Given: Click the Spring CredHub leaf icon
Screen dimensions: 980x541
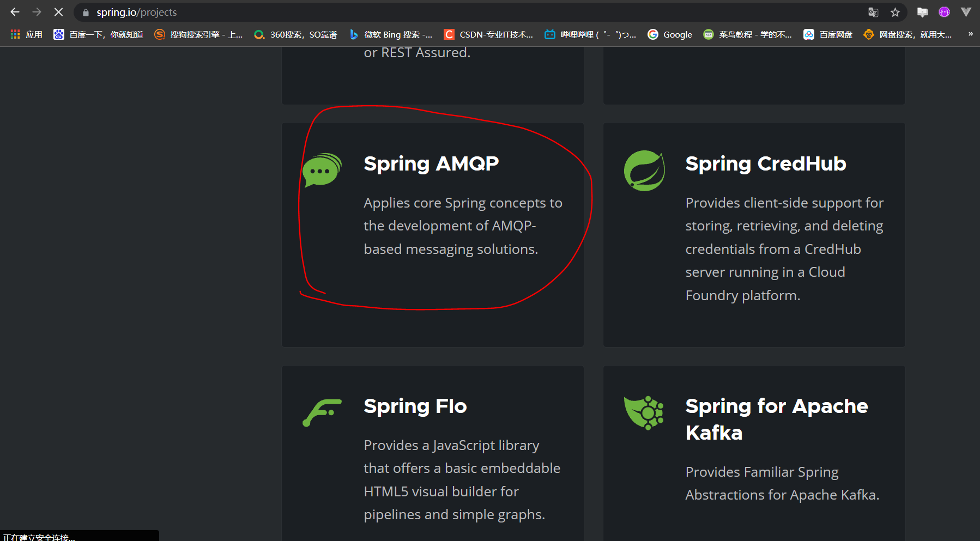Looking at the screenshot, I should pos(644,171).
